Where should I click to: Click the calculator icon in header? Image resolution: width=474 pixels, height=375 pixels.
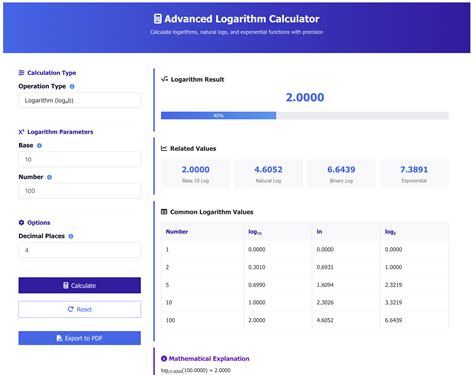[158, 19]
